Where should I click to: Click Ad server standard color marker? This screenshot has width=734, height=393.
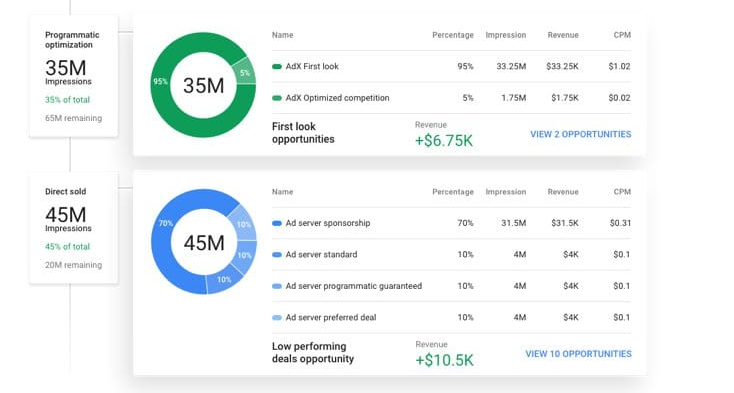(x=277, y=255)
